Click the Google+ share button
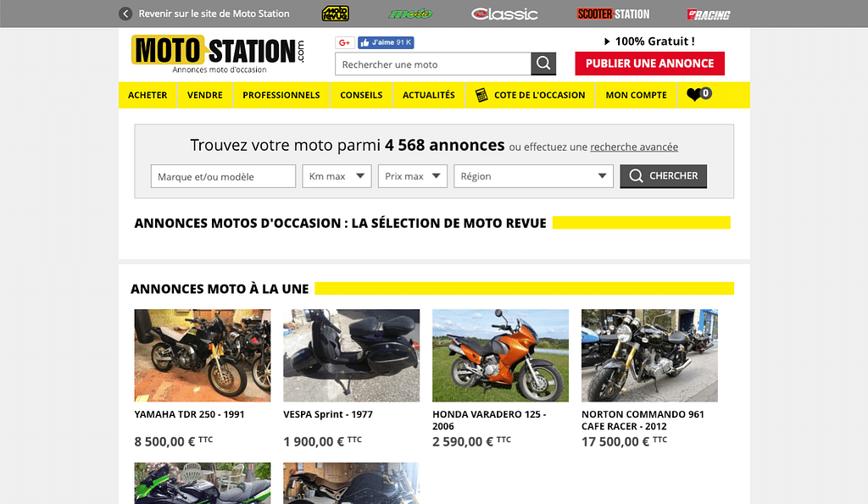Screen dimensions: 868x504 tap(344, 42)
